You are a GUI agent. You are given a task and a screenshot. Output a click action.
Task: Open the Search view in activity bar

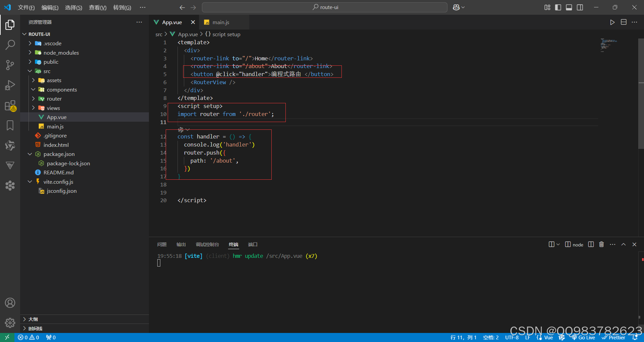tap(10, 45)
